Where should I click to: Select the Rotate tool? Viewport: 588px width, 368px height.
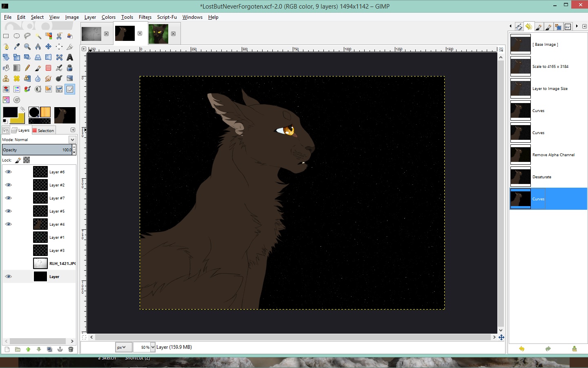tap(6, 57)
